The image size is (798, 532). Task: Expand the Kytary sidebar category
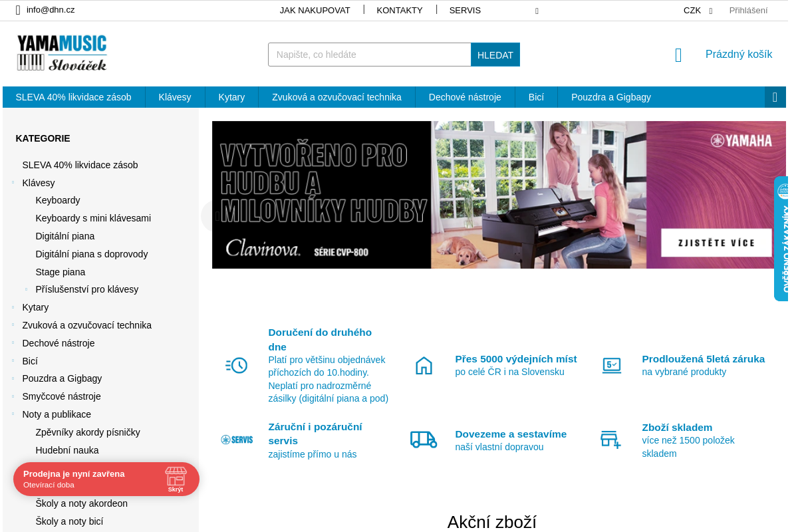13,307
